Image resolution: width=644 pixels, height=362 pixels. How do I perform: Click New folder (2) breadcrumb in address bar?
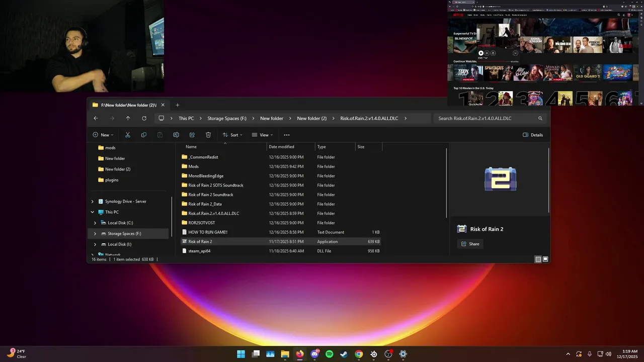click(312, 119)
